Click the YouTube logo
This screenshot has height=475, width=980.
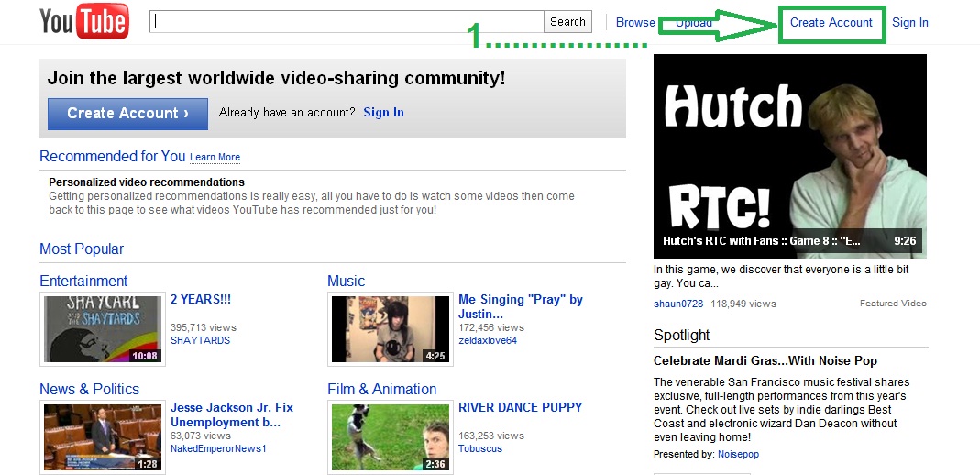84,21
